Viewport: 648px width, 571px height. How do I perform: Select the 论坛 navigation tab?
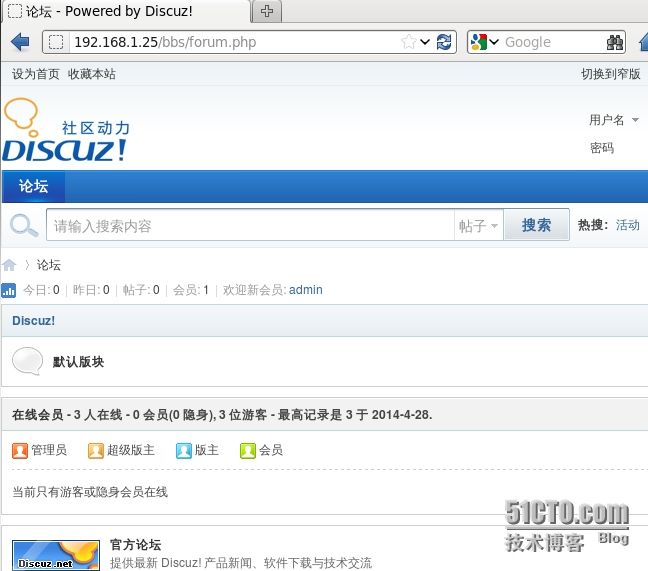[x=33, y=186]
